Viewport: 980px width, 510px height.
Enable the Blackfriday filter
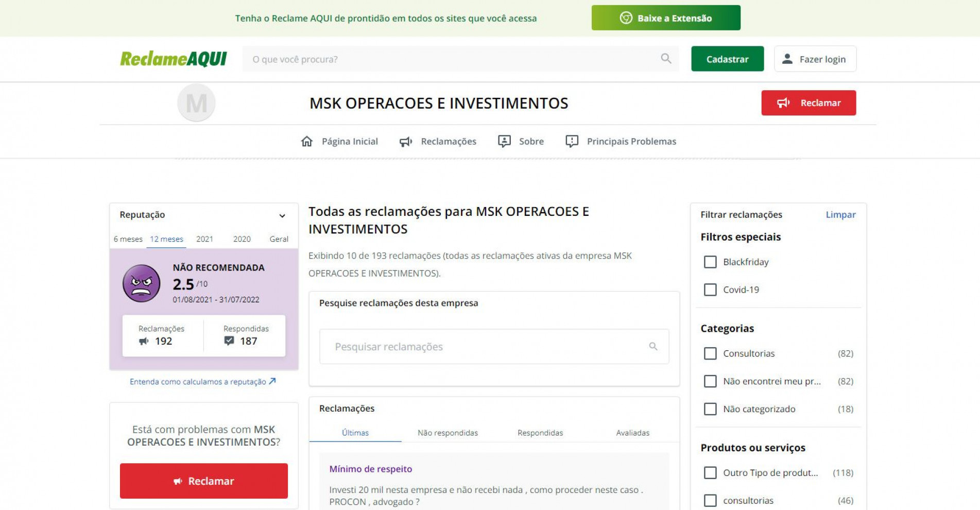click(x=710, y=262)
